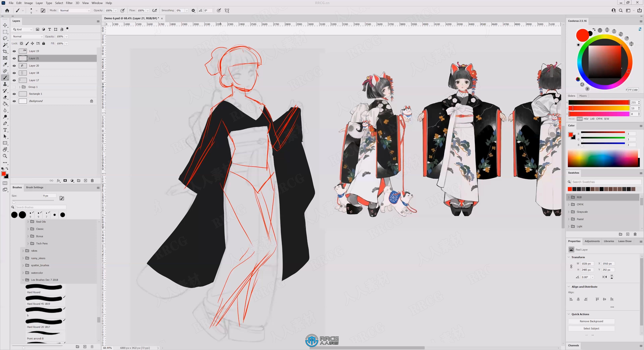Expand the CMYK swatches folder

pyautogui.click(x=569, y=205)
